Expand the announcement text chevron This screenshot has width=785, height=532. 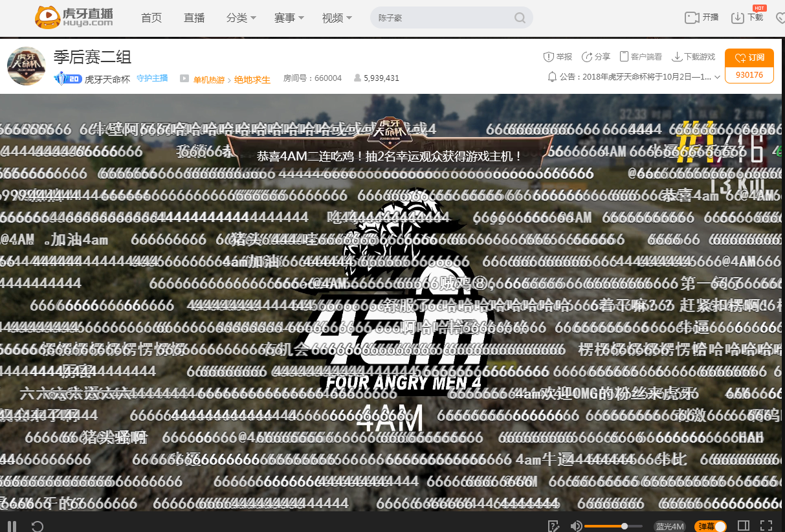click(x=716, y=77)
